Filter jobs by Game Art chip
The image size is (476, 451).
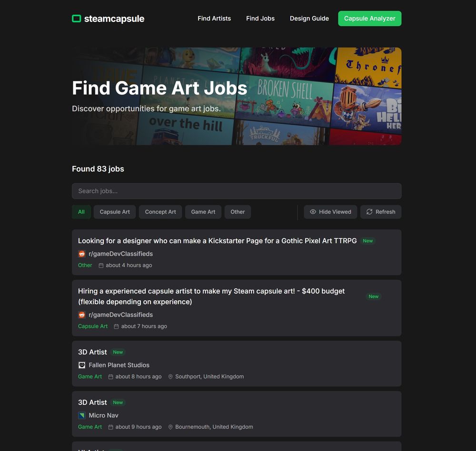[203, 212]
